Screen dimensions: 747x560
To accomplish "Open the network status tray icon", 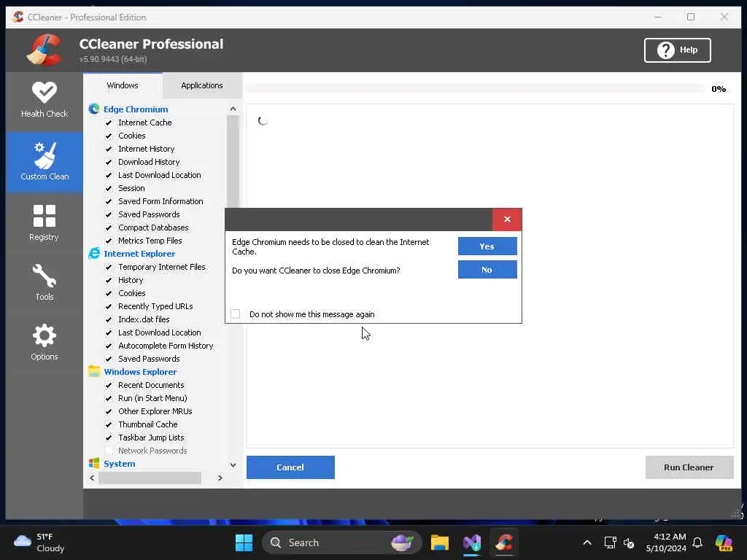I will click(611, 542).
